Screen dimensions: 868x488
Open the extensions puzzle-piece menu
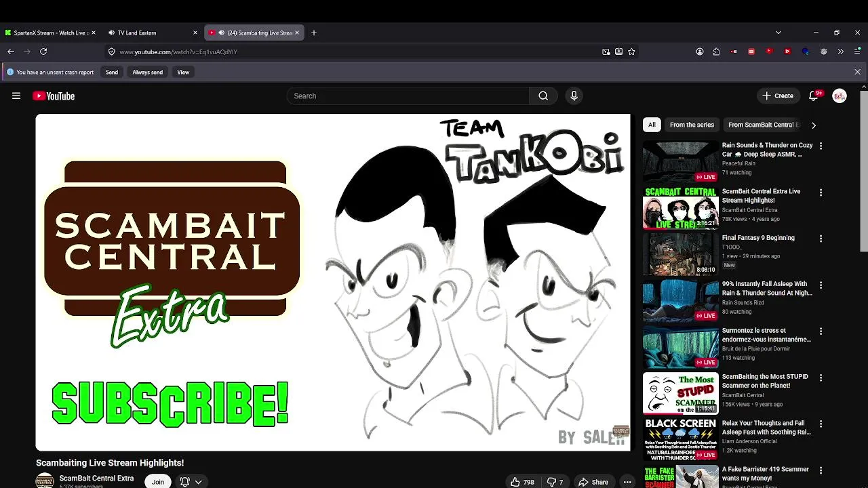coord(716,52)
